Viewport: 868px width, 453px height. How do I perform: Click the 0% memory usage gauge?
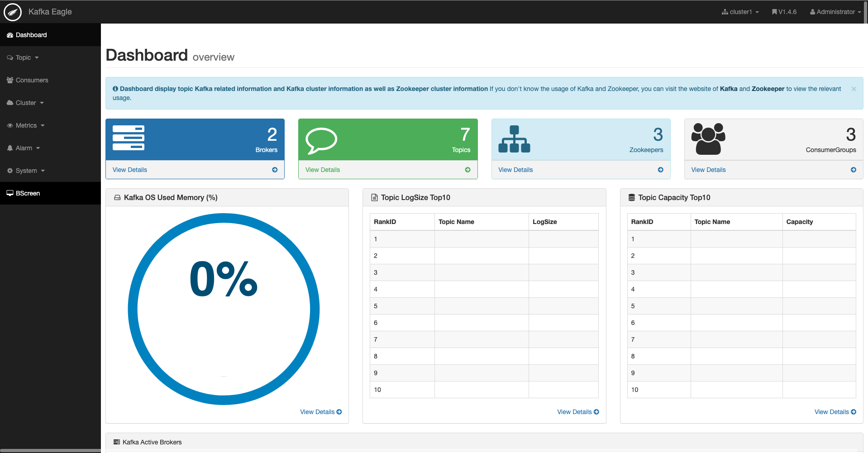[224, 309]
